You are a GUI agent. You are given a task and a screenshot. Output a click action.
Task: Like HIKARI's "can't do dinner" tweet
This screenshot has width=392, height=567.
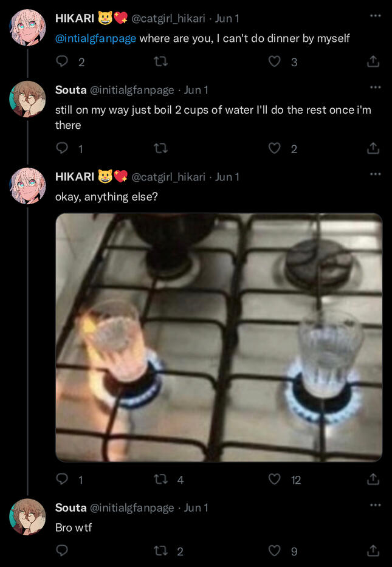coord(275,61)
